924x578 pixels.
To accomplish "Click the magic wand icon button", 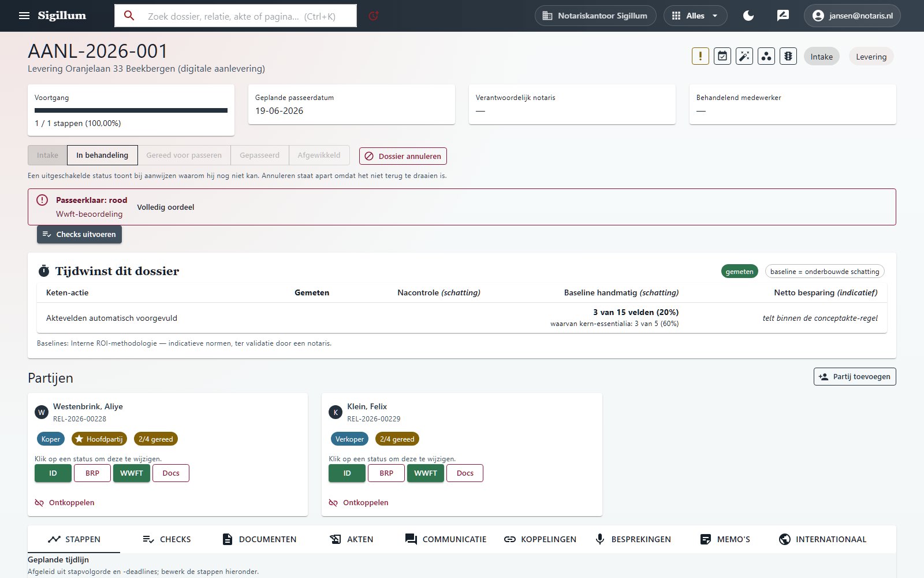I will click(x=744, y=56).
